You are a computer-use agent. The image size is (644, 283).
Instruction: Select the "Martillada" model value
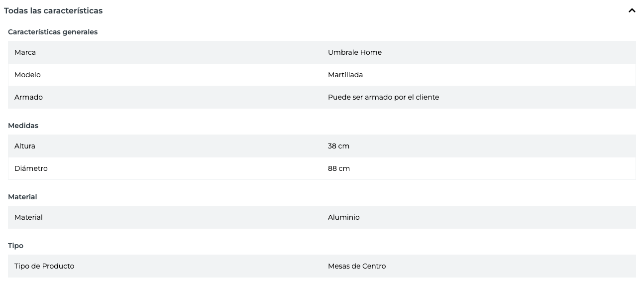(x=345, y=75)
